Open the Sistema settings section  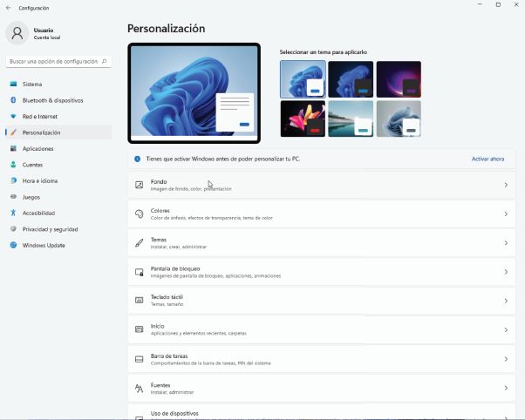click(58, 84)
